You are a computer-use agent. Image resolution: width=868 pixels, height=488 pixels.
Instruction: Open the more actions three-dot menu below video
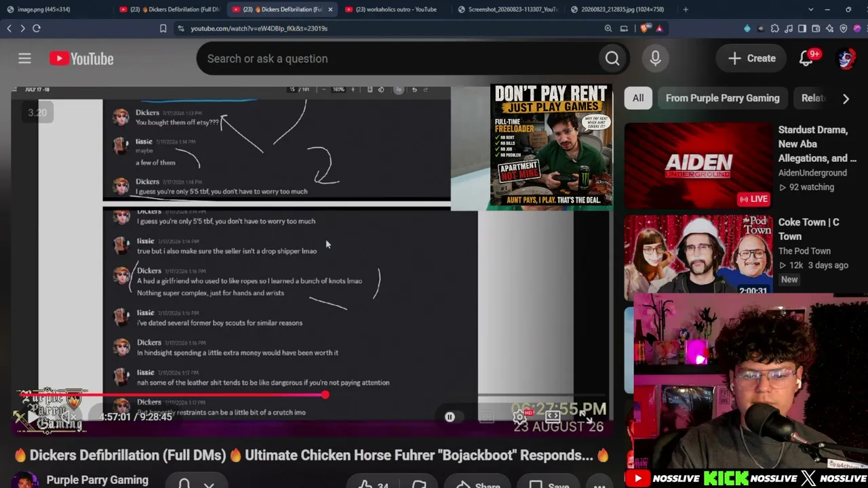tap(599, 484)
